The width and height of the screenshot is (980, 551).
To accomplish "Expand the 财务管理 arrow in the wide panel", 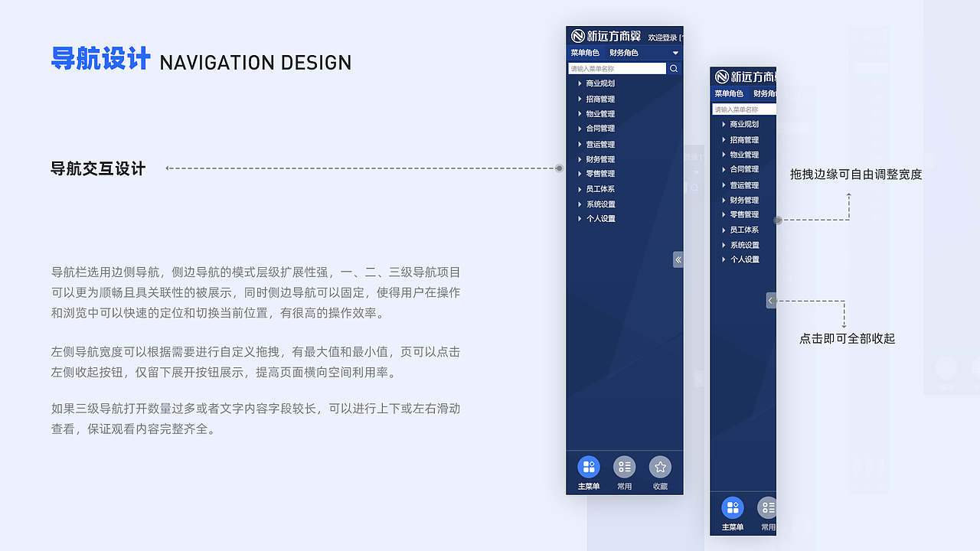I will click(580, 159).
